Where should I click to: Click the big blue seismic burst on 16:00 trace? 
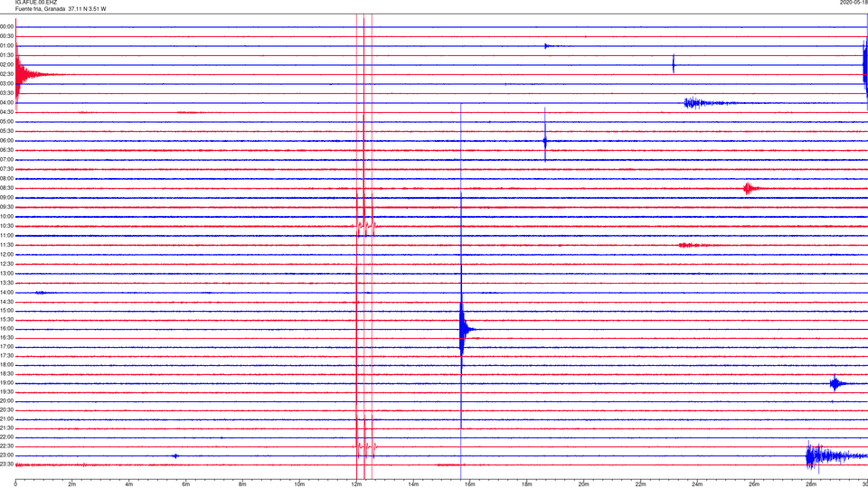coord(464,330)
